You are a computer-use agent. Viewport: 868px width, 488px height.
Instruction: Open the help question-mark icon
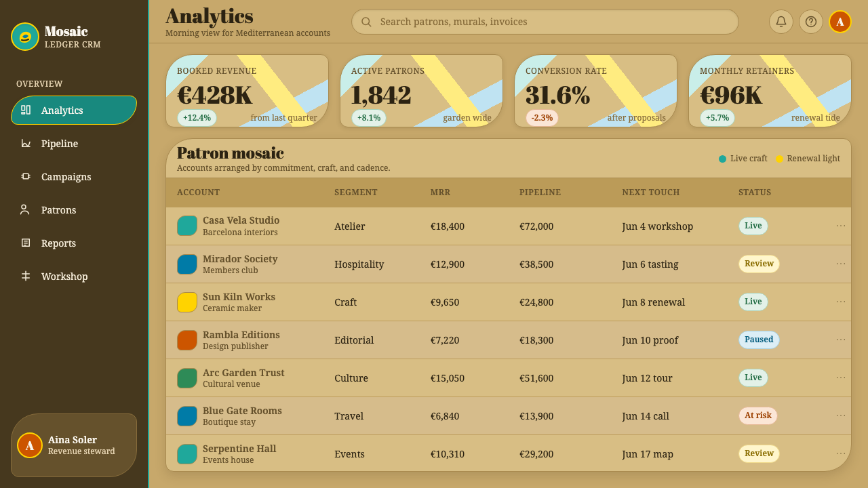pos(811,22)
